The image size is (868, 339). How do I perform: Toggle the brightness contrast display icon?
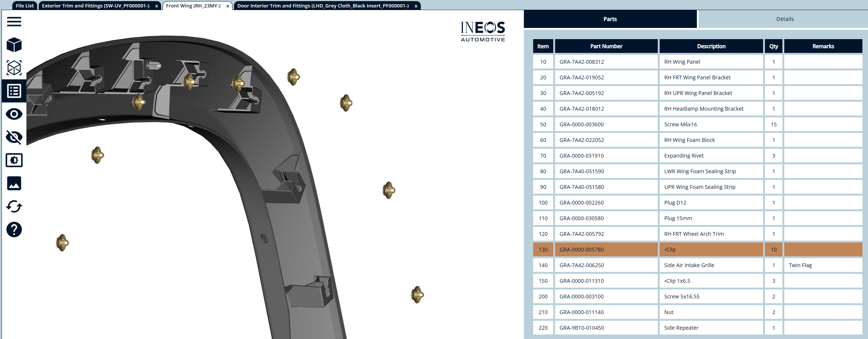(14, 160)
